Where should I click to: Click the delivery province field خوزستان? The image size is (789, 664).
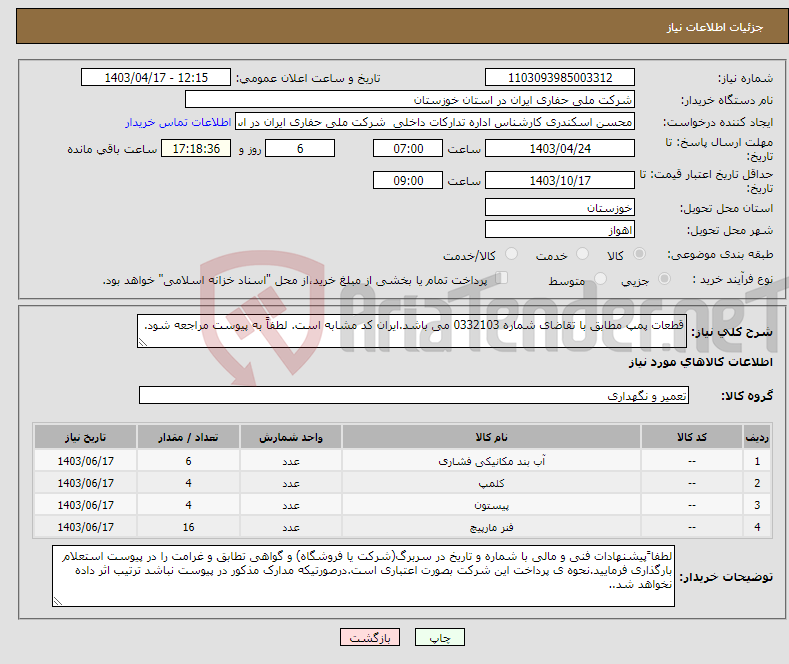click(x=560, y=207)
